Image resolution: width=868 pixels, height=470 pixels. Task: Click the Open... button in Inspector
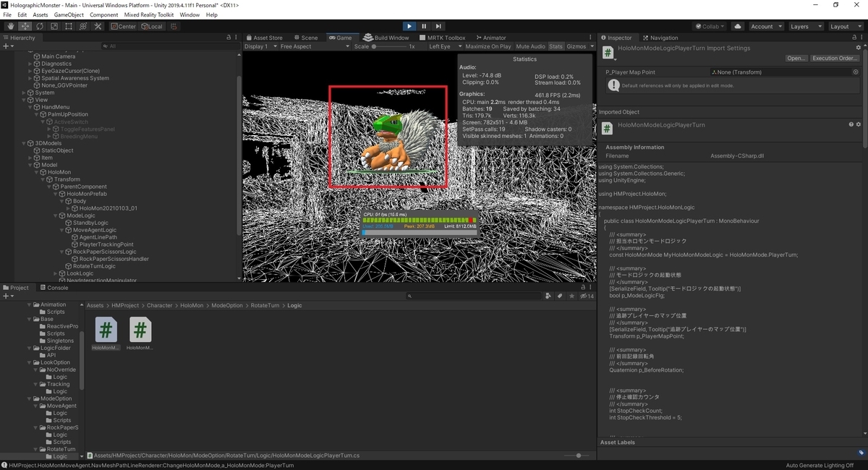click(x=796, y=58)
